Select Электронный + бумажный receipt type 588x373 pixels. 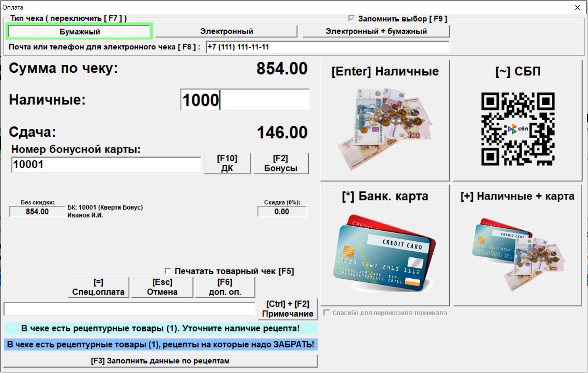(376, 31)
